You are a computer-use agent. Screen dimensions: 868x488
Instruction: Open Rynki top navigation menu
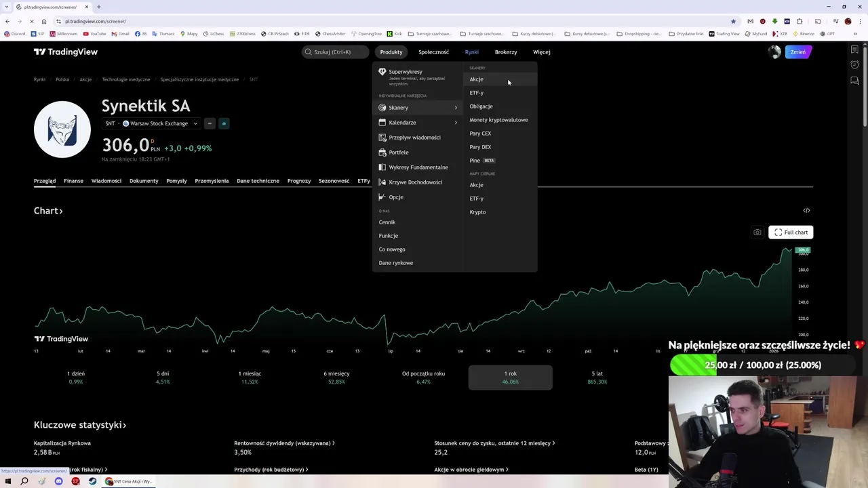pos(472,52)
